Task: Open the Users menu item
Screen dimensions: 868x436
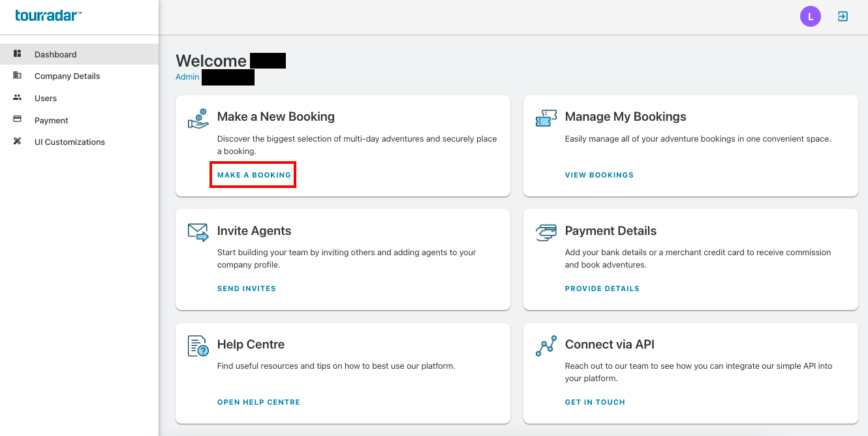Action: tap(79, 98)
